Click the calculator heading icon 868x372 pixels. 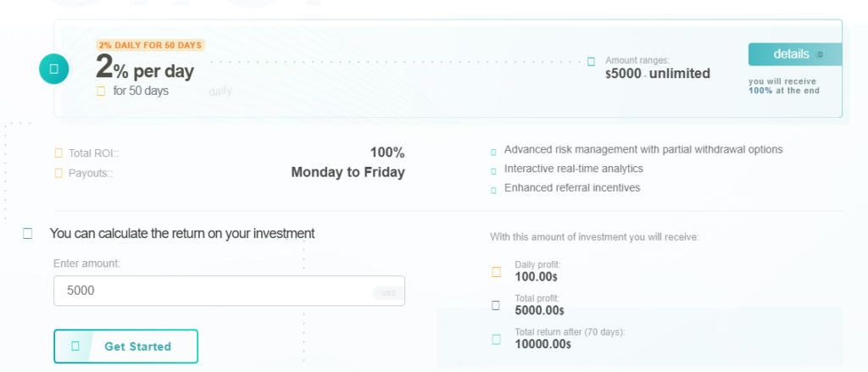(x=28, y=234)
